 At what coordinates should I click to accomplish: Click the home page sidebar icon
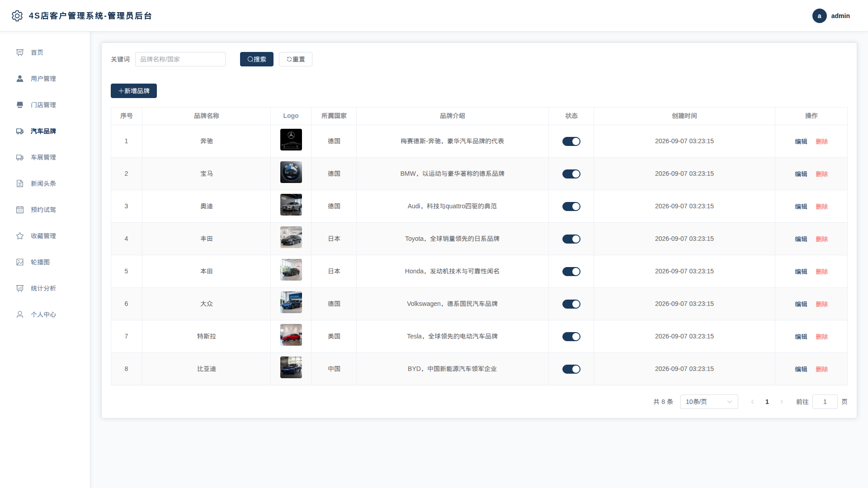click(20, 52)
